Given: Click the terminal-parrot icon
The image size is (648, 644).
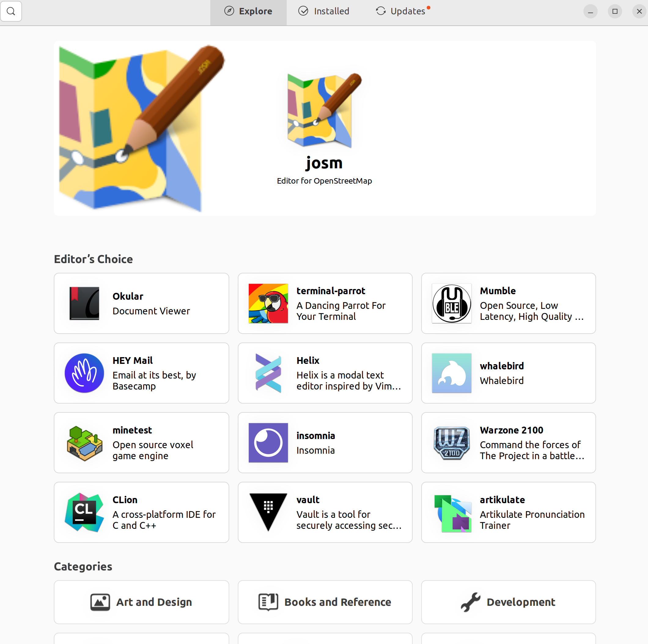Looking at the screenshot, I should (x=268, y=303).
